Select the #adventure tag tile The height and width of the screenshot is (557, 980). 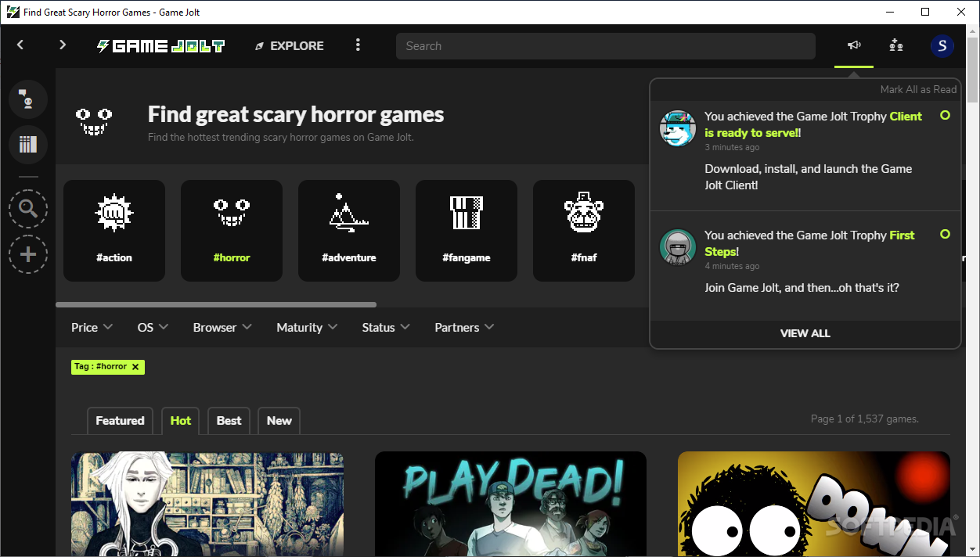click(x=349, y=231)
